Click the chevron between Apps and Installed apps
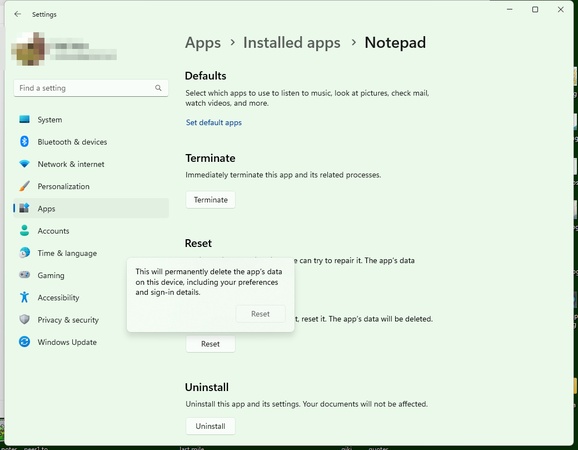The image size is (578, 450). (232, 42)
